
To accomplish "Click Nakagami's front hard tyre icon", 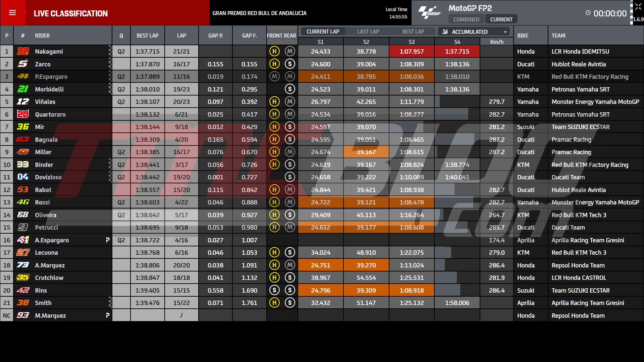I will [274, 51].
